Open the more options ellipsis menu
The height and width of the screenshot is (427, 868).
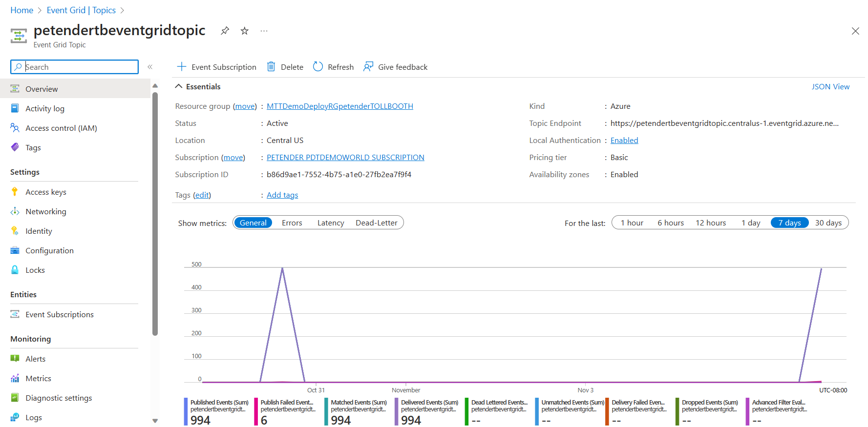coord(264,31)
